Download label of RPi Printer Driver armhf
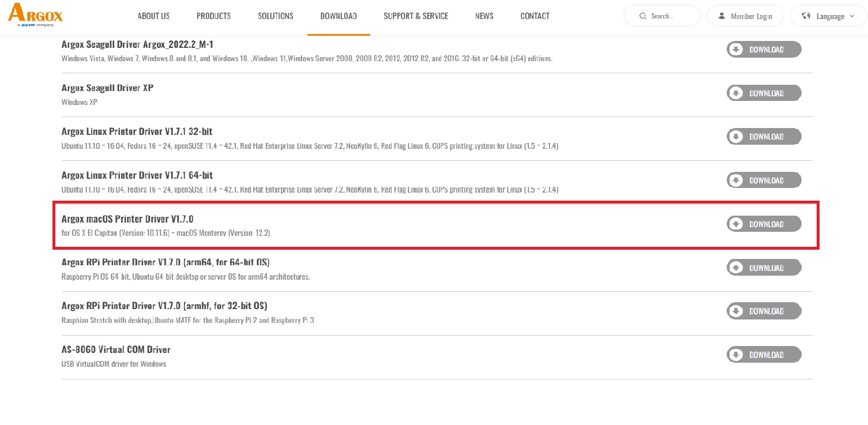 pos(766,311)
